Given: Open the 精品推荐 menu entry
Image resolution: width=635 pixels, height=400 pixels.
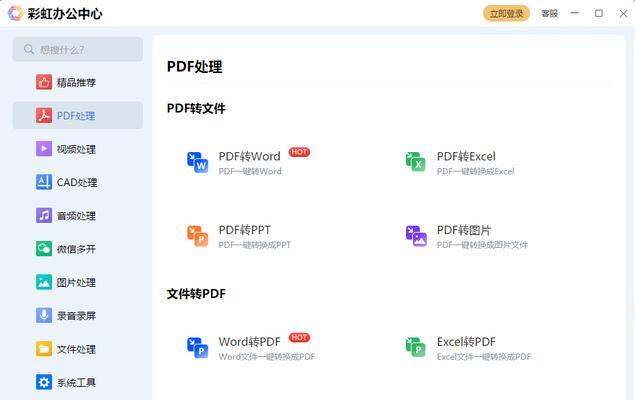Looking at the screenshot, I should tap(78, 82).
